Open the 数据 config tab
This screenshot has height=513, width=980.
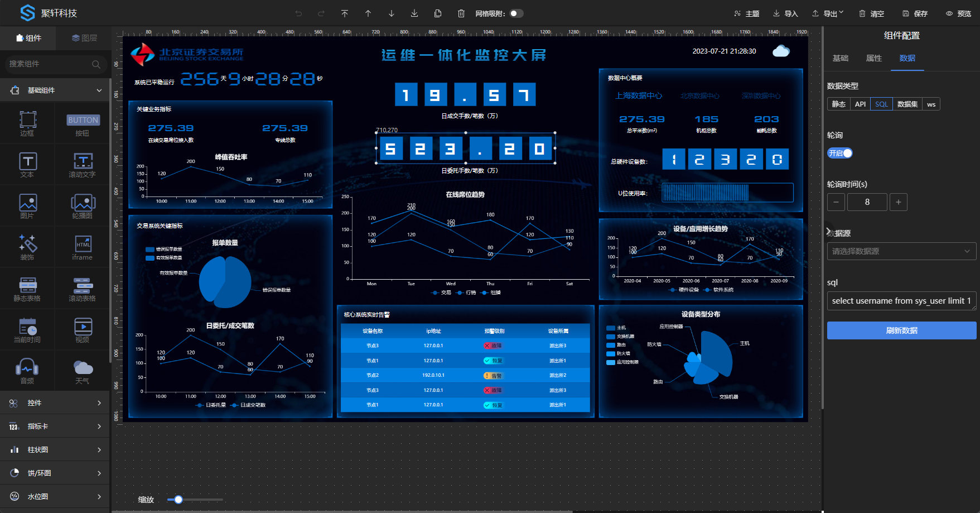tap(907, 58)
